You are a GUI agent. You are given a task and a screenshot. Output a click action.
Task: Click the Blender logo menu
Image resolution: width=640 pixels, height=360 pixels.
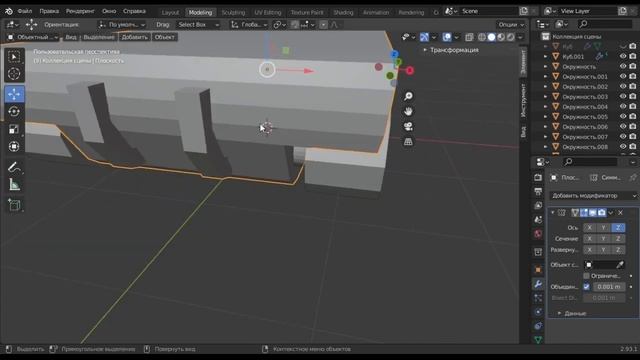pyautogui.click(x=9, y=11)
